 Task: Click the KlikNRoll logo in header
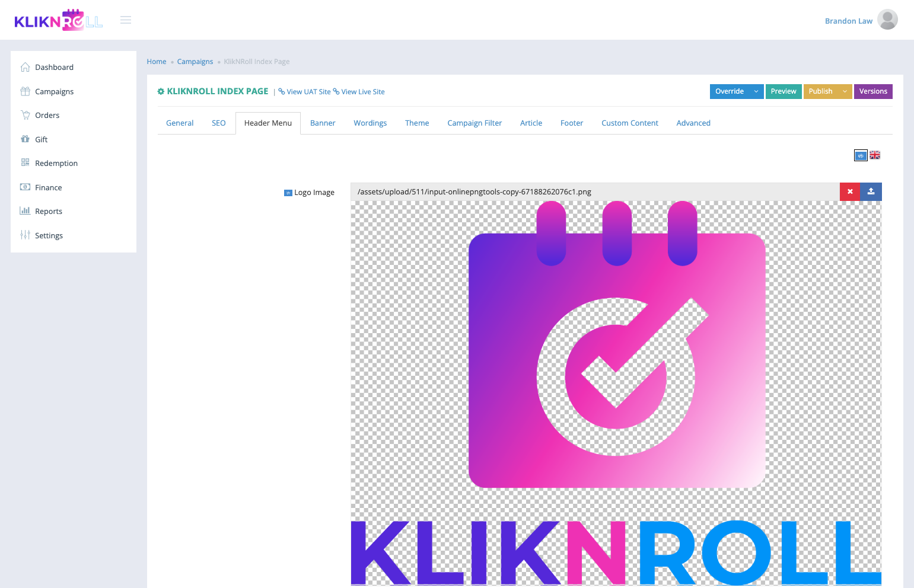point(59,20)
